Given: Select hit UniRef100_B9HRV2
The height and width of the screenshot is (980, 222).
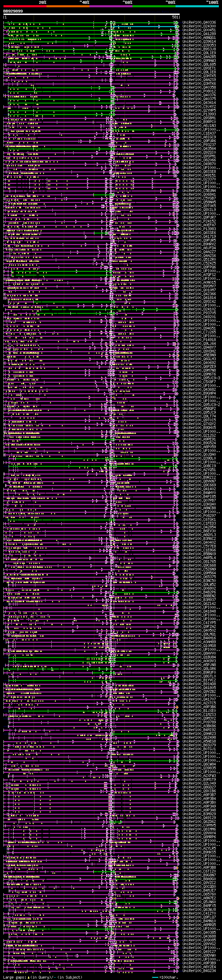Looking at the screenshot, I should 199,244.
